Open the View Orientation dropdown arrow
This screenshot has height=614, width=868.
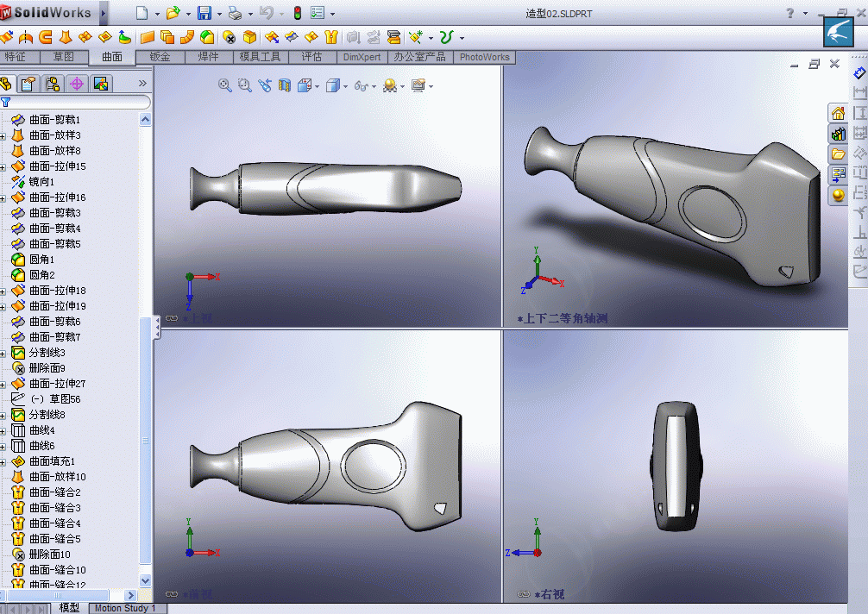pyautogui.click(x=318, y=86)
